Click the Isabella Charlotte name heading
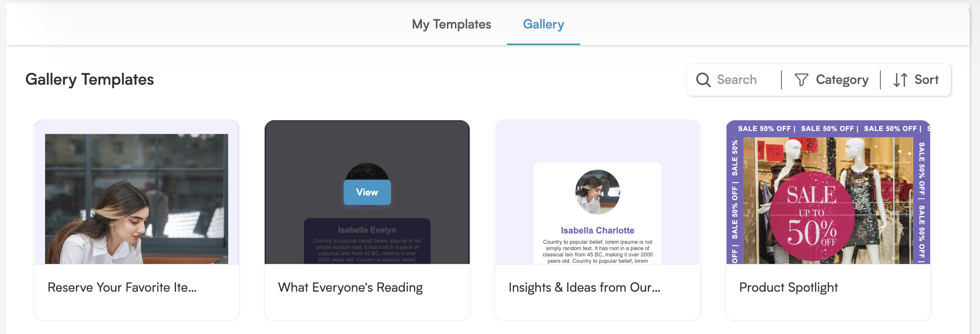The image size is (980, 334). point(598,230)
